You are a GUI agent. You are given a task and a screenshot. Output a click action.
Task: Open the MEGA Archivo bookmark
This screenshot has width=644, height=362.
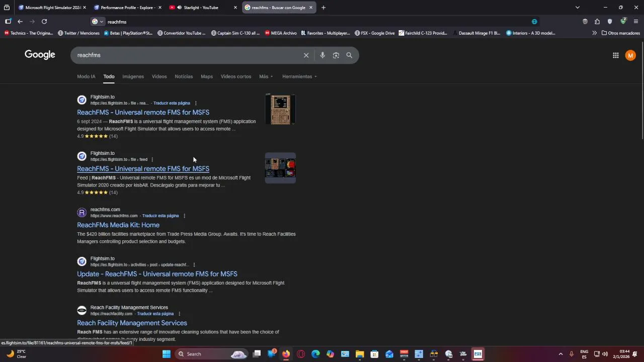[280, 33]
